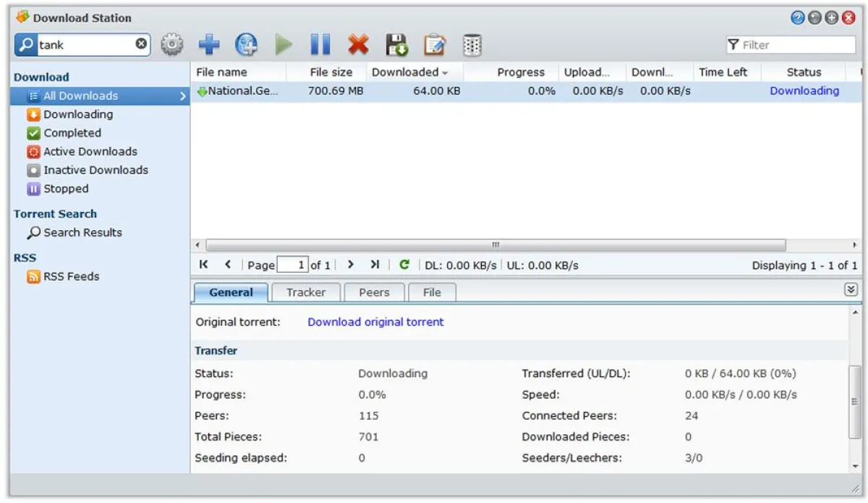The image size is (868, 503).
Task: Clear completed tasks with trash bin icon
Action: tap(472, 45)
